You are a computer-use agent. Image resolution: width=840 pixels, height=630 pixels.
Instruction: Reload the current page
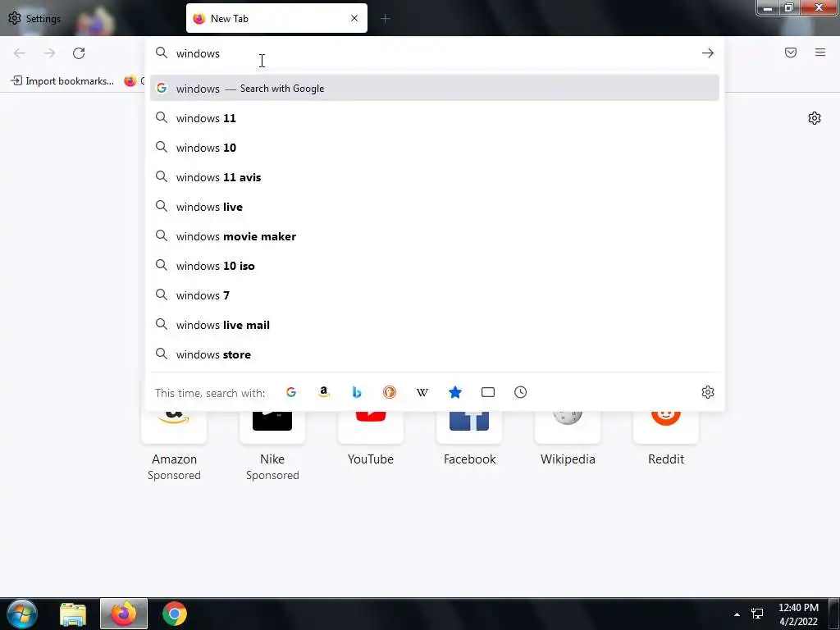pos(79,53)
